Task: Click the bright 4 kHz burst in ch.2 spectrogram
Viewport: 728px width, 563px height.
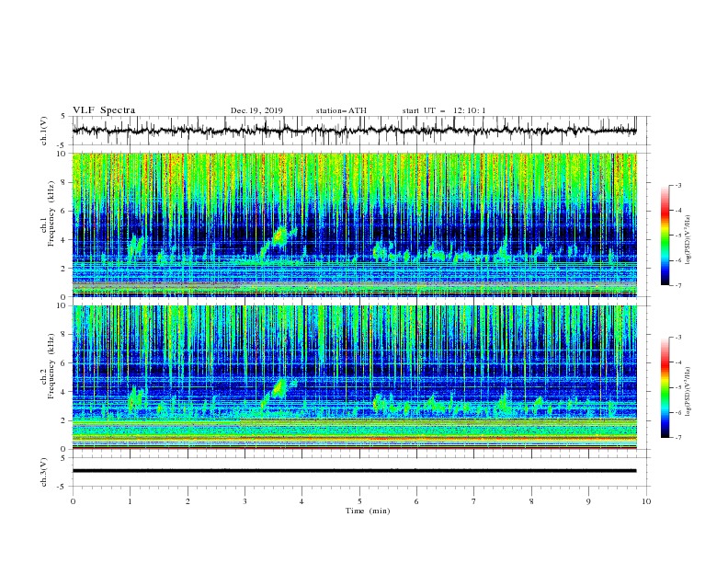Action: point(280,387)
